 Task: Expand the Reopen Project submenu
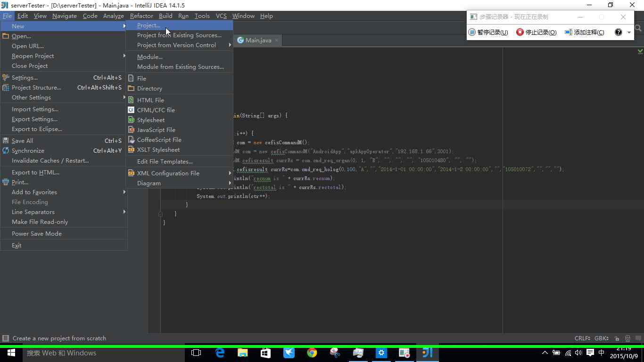pyautogui.click(x=64, y=56)
